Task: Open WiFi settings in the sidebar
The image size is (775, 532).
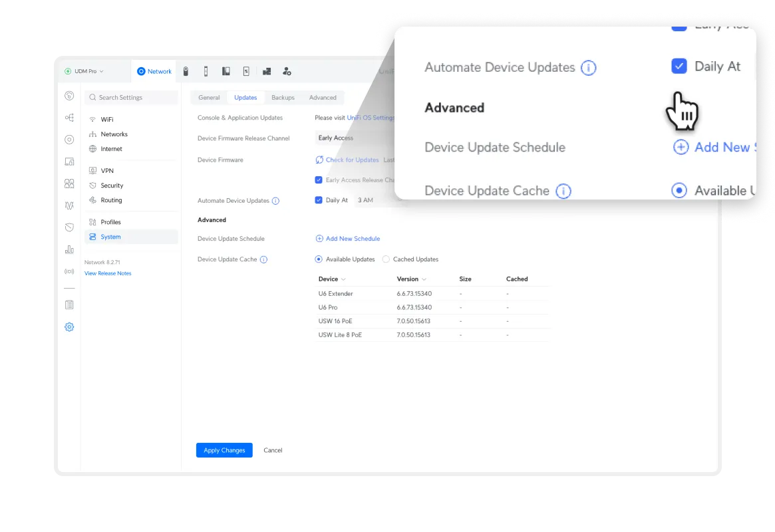Action: coord(131,120)
